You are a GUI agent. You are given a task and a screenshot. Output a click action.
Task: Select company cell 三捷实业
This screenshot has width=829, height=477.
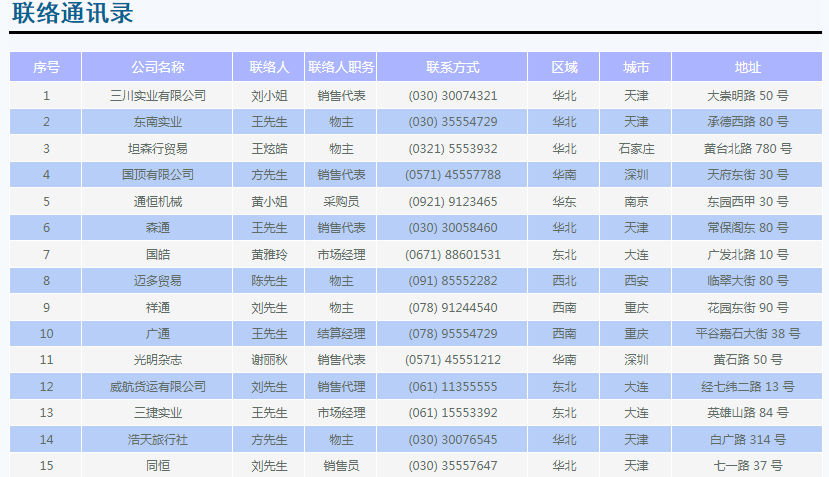pos(157,412)
